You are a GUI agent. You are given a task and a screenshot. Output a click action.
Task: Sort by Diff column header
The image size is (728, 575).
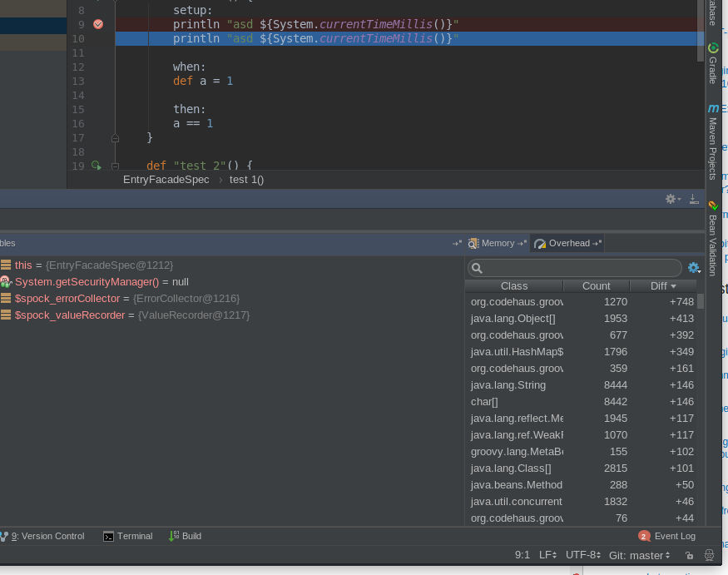pos(663,286)
